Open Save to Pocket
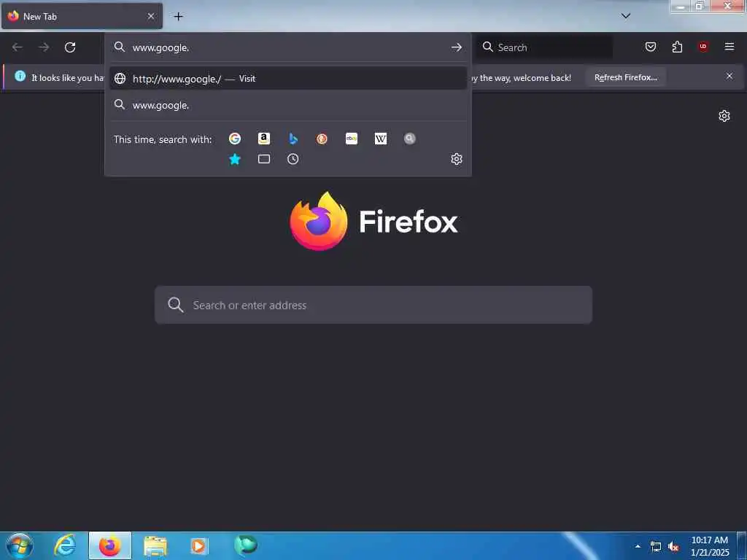Image resolution: width=747 pixels, height=560 pixels. pos(650,47)
